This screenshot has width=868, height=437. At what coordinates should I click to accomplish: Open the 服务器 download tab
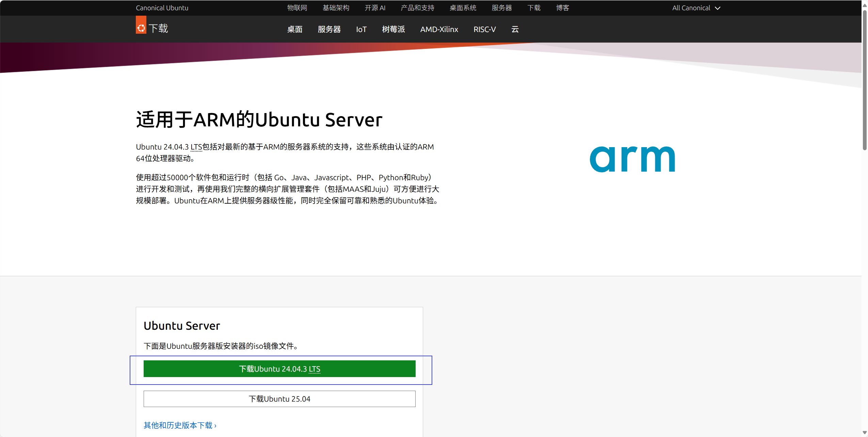coord(329,29)
